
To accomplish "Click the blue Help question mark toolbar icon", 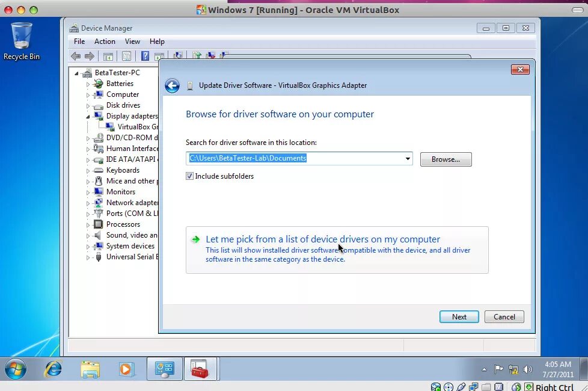I will tap(145, 57).
